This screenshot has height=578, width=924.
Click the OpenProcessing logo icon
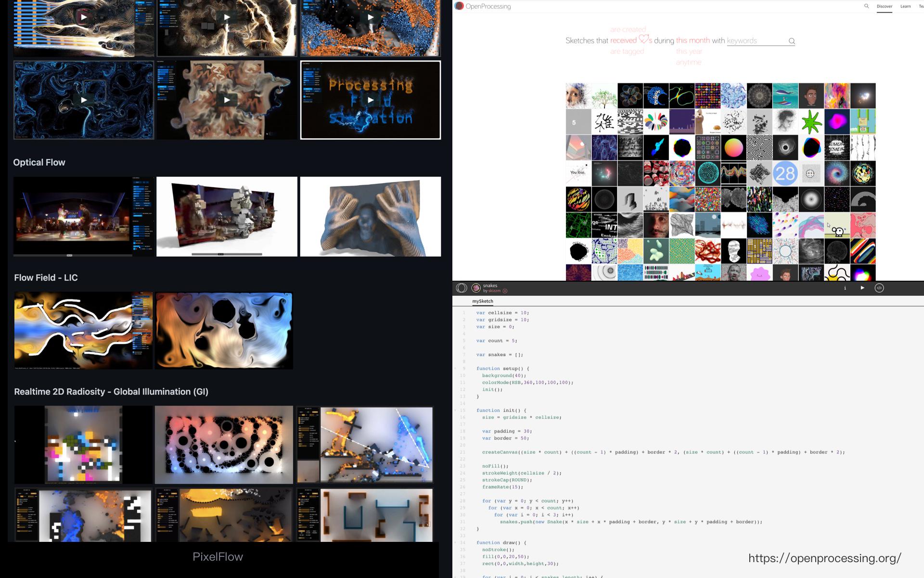(459, 6)
